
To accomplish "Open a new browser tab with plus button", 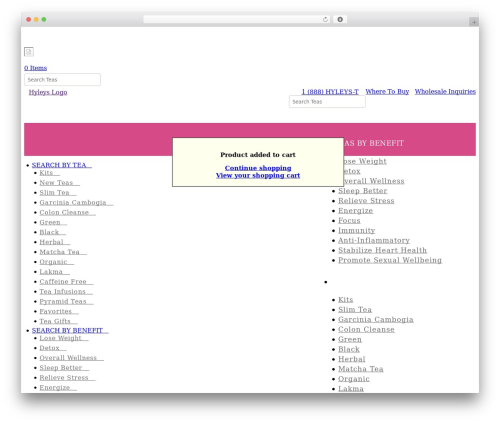I will [x=474, y=22].
